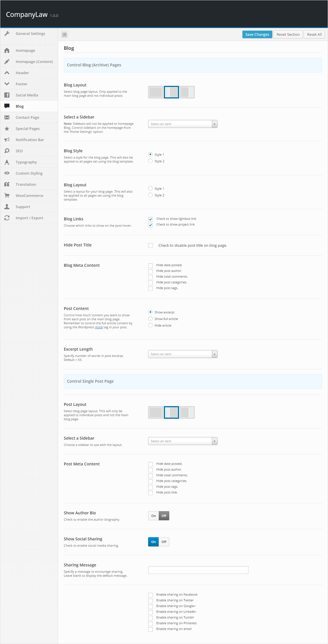Screen dimensions: 328x644
Task: Click the Reset Section button
Action: coord(288,34)
